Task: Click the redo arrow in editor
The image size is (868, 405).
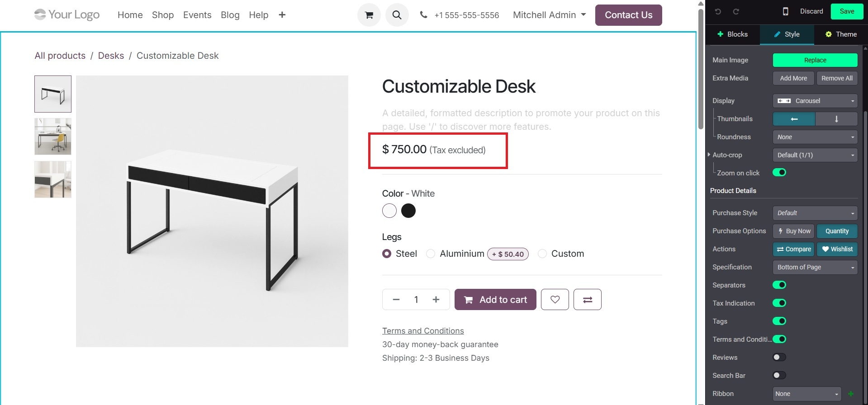Action: [x=736, y=11]
